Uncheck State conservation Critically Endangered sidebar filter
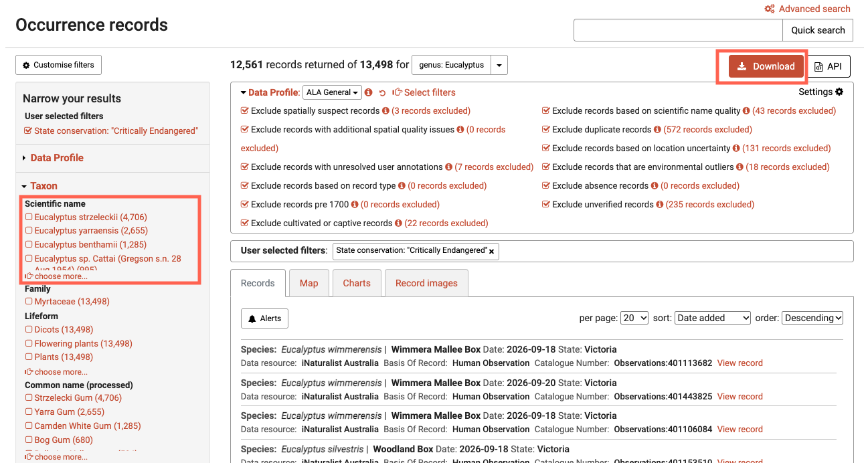The image size is (868, 463). (28, 131)
